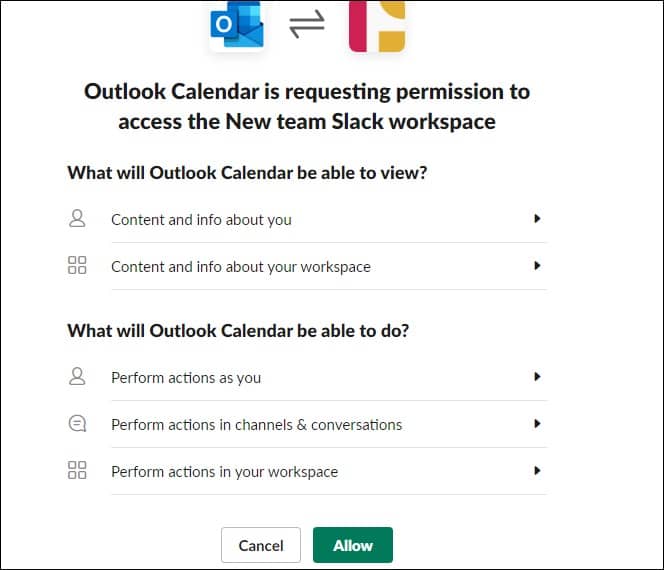Expand arrow for Perform actions in channels & conversations
The height and width of the screenshot is (570, 664).
pyautogui.click(x=537, y=424)
